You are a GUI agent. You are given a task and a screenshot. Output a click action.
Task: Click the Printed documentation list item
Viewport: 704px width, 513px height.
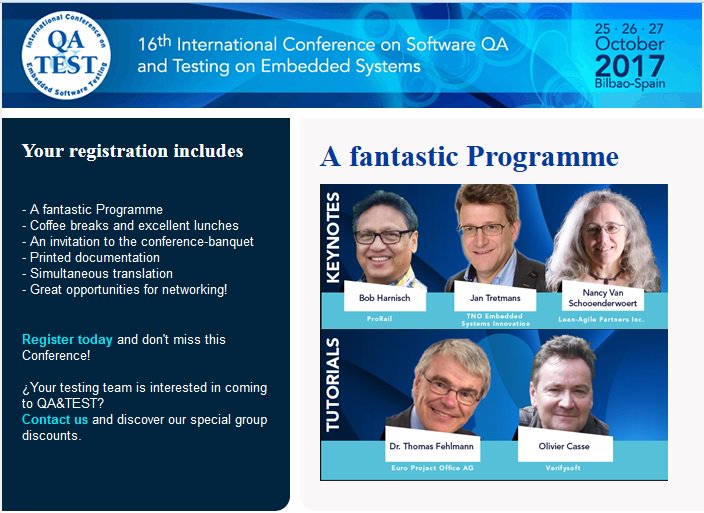91,258
